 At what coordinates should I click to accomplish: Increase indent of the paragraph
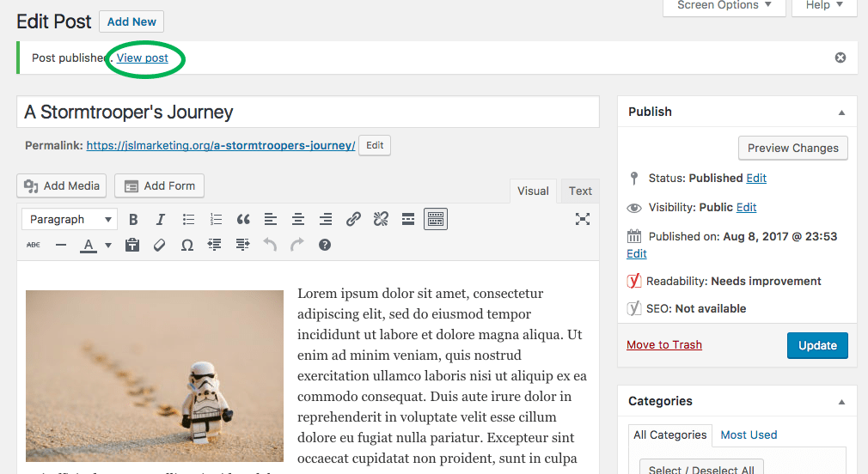(x=241, y=245)
